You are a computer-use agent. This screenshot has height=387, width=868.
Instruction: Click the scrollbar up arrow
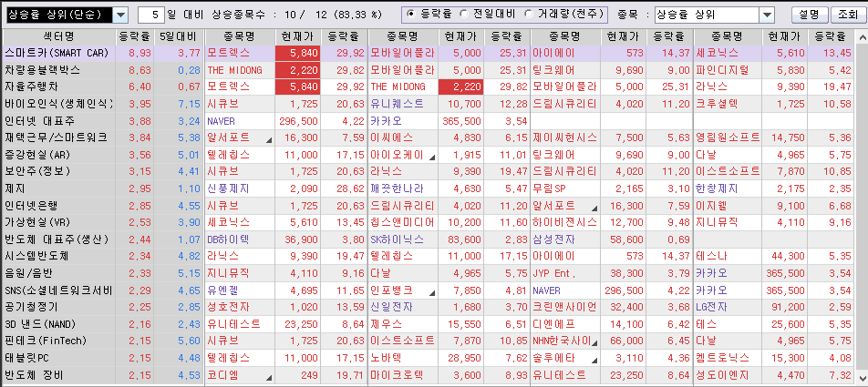click(863, 37)
